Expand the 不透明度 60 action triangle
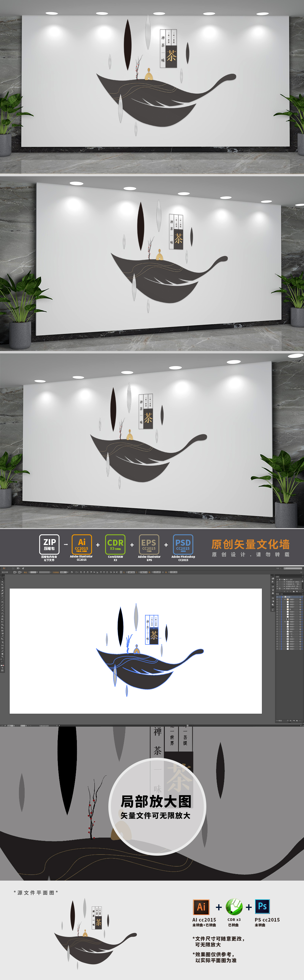304x980 pixels. click(x=284, y=582)
